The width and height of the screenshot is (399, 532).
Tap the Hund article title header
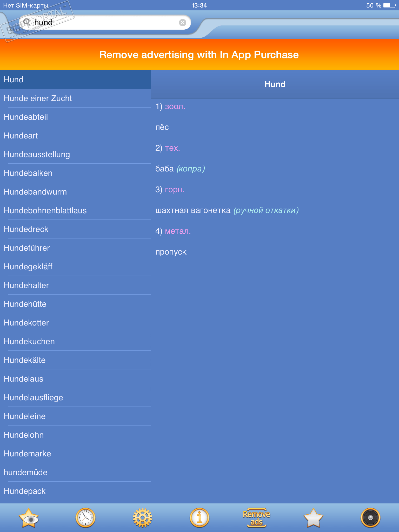pyautogui.click(x=275, y=84)
